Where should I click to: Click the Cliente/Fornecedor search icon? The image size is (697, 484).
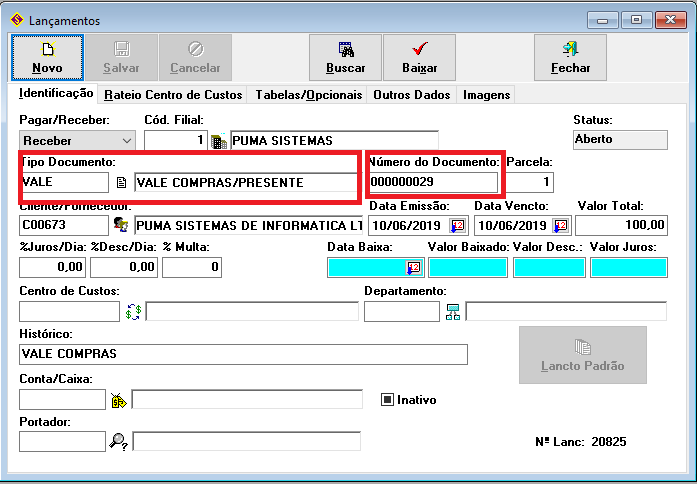point(121,224)
